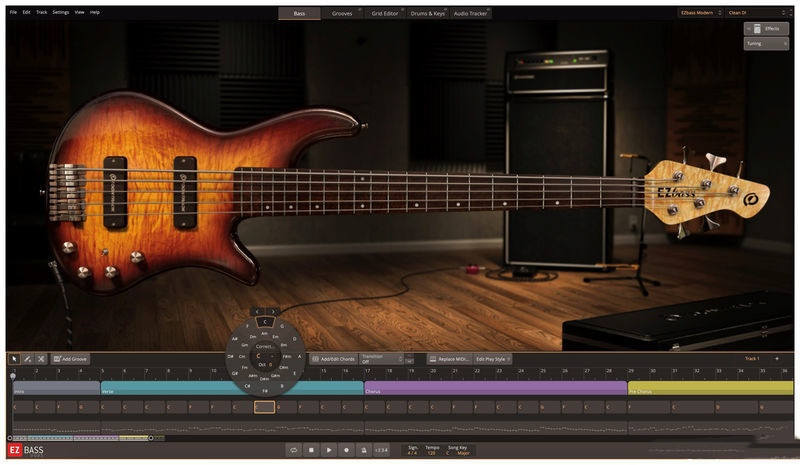
Task: Switch to the Bass tab
Action: pos(299,14)
